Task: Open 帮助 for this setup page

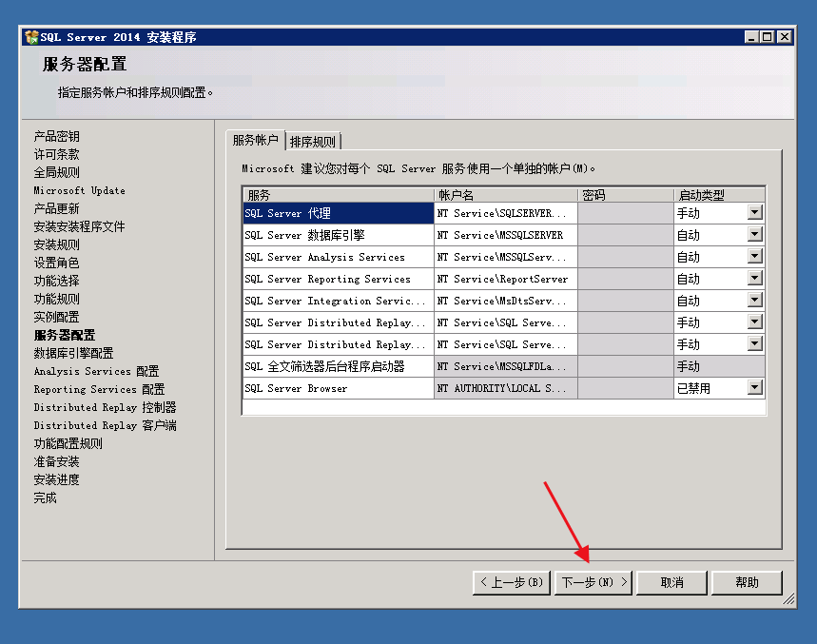Action: [747, 582]
